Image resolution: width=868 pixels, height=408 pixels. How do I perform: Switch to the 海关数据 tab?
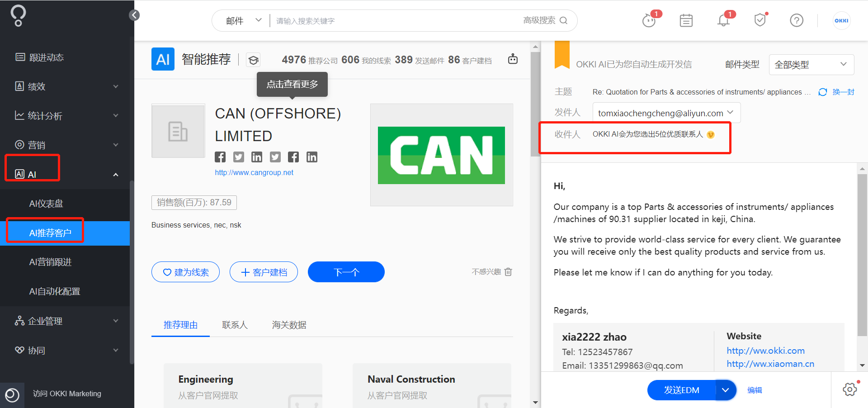click(x=289, y=325)
